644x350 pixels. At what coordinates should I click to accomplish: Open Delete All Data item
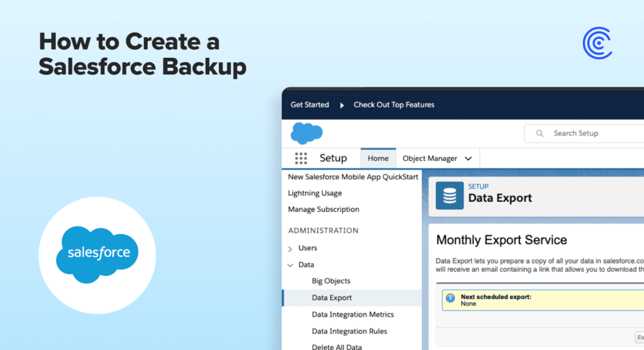[x=337, y=347]
